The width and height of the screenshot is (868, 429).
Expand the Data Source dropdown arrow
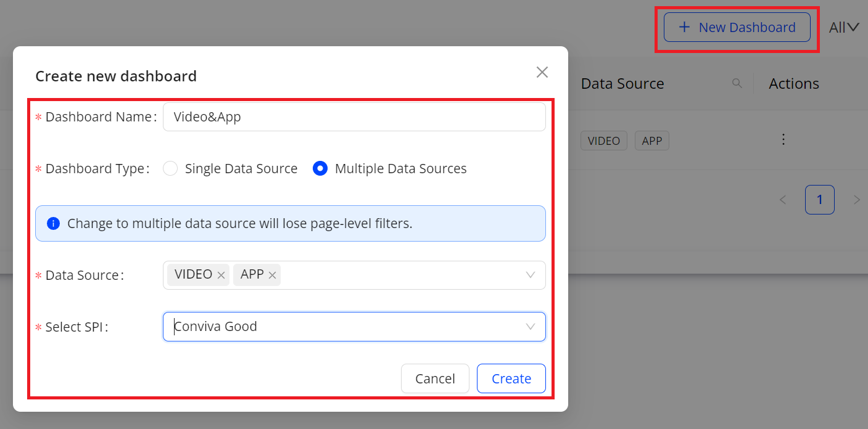coord(530,275)
